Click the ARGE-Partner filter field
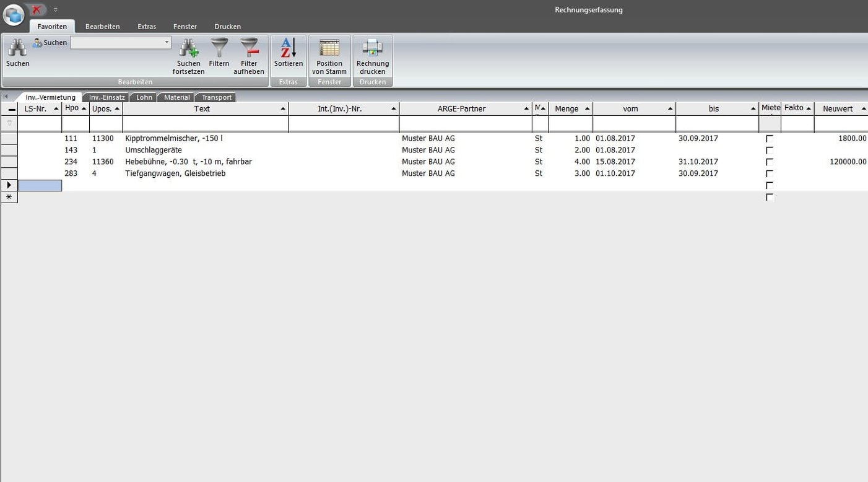Screen dimensions: 868x482 point(466,123)
